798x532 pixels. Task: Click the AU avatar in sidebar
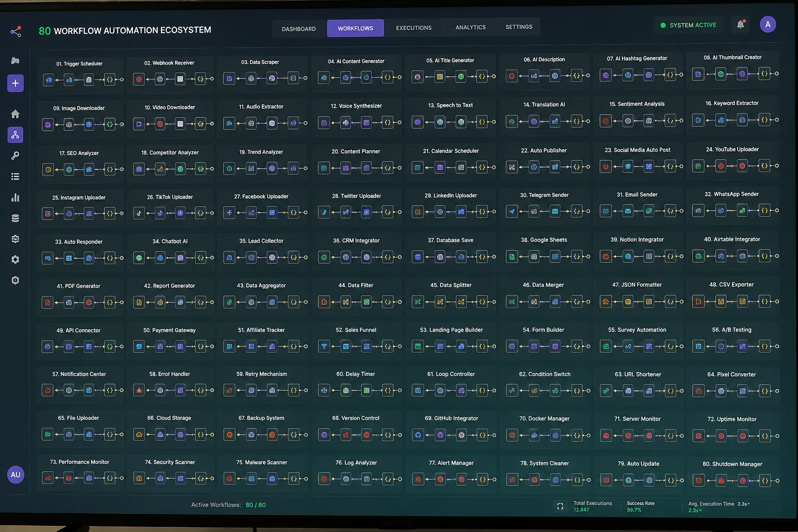16,474
